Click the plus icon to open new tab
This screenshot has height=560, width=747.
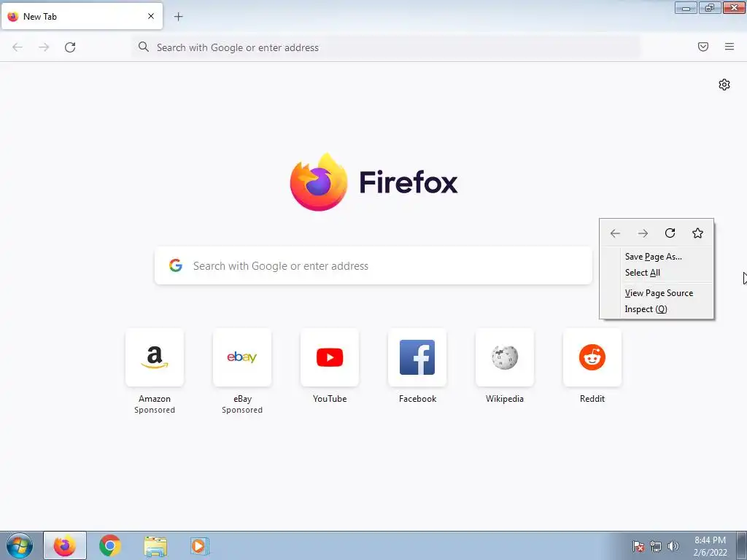pos(178,17)
